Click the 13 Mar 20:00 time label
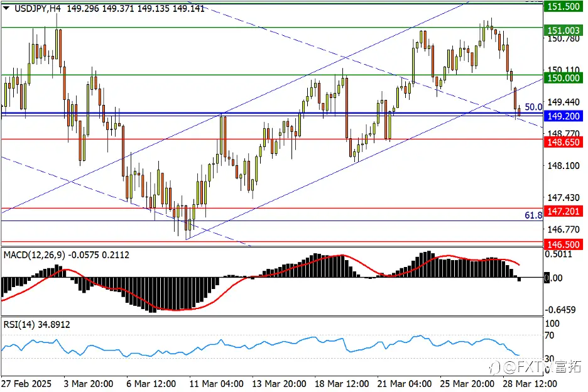 point(279,384)
